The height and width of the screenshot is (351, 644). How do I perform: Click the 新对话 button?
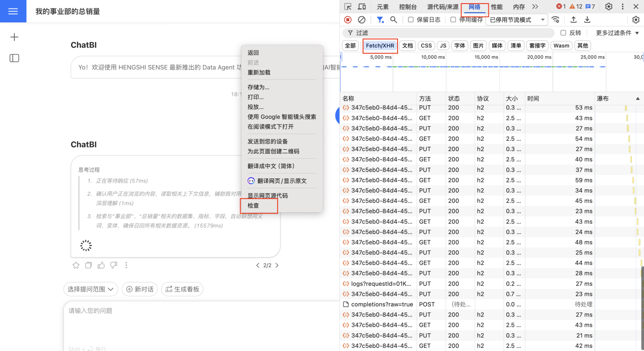(x=140, y=289)
